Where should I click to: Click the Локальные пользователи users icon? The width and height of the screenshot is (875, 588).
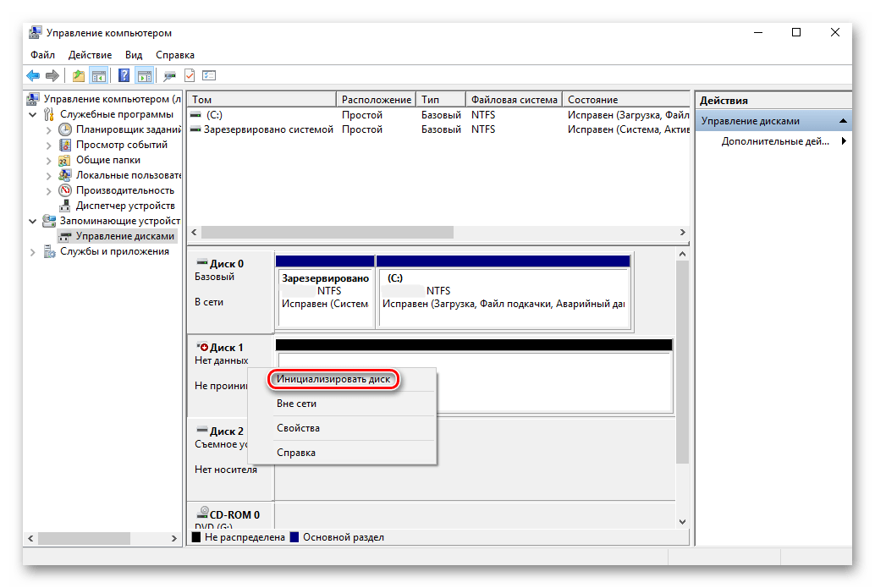tap(65, 175)
